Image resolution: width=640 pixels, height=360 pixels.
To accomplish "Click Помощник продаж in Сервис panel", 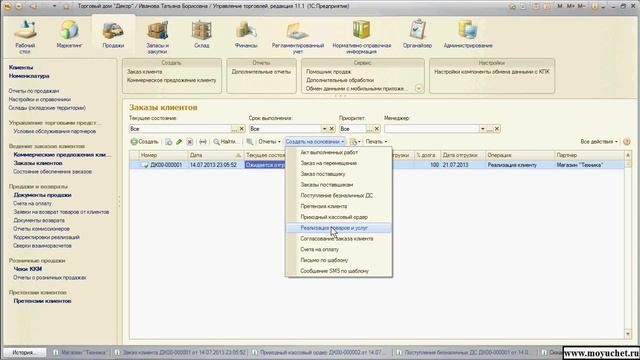I will 328,72.
